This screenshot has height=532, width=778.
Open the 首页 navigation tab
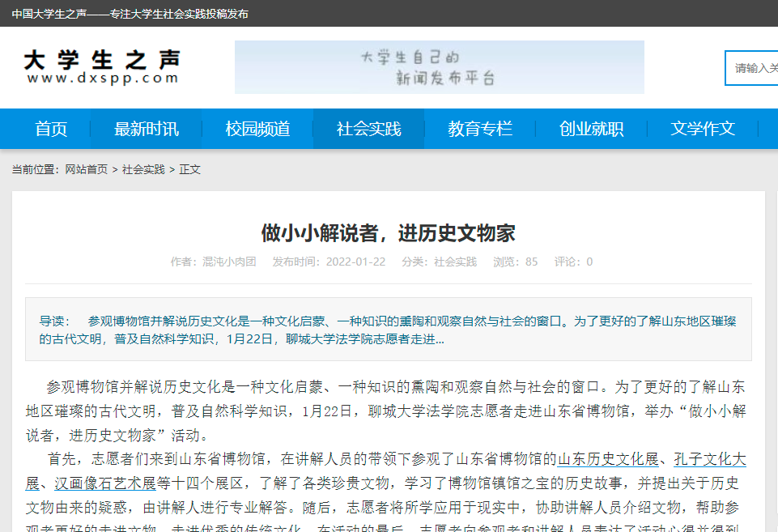point(51,129)
